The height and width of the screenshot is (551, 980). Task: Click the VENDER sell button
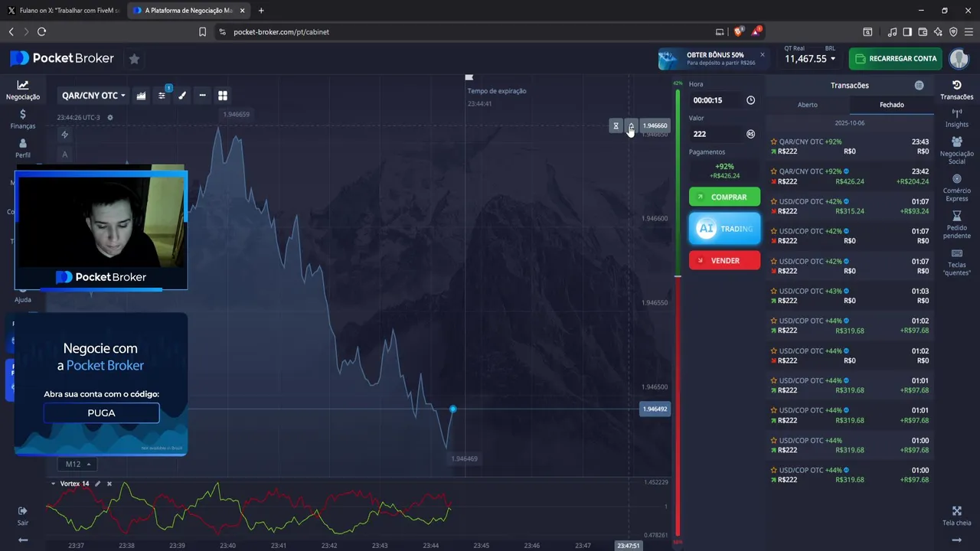coord(724,260)
